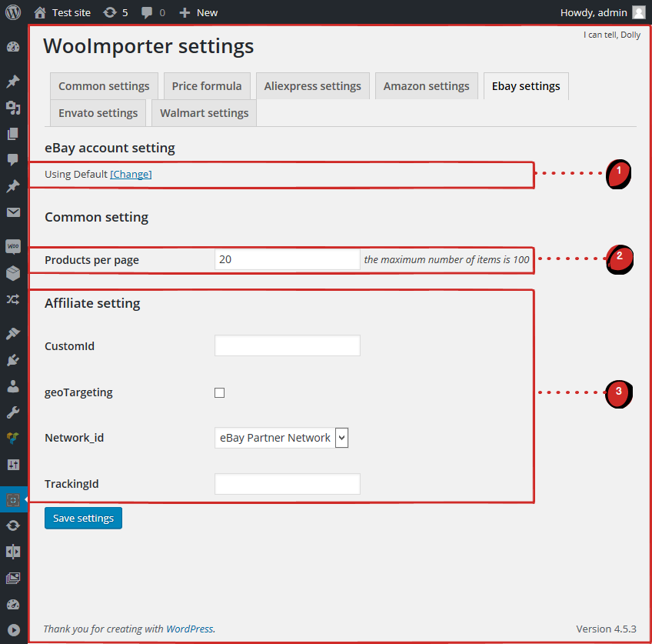
Task: Switch to Price formula tab
Action: coord(207,86)
